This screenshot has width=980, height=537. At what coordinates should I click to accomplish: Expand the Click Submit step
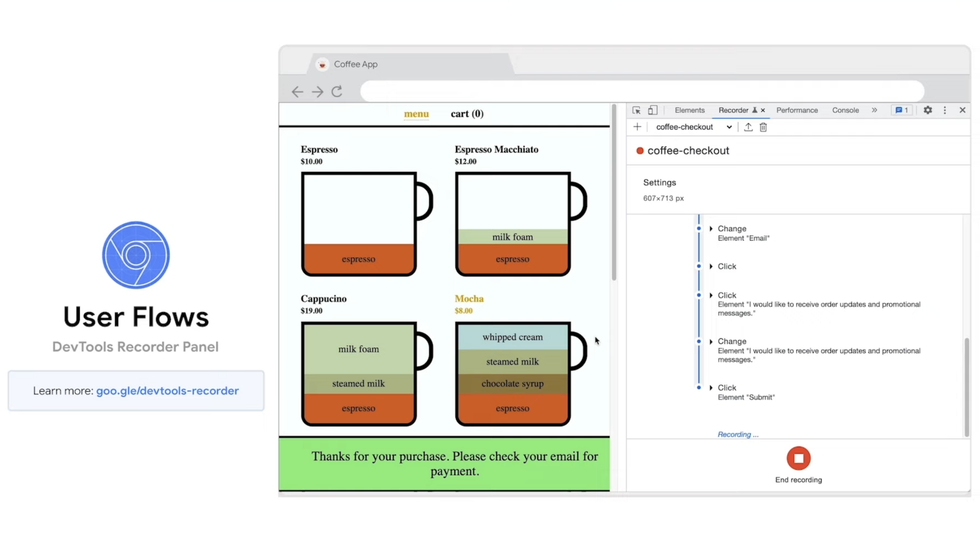(x=711, y=387)
